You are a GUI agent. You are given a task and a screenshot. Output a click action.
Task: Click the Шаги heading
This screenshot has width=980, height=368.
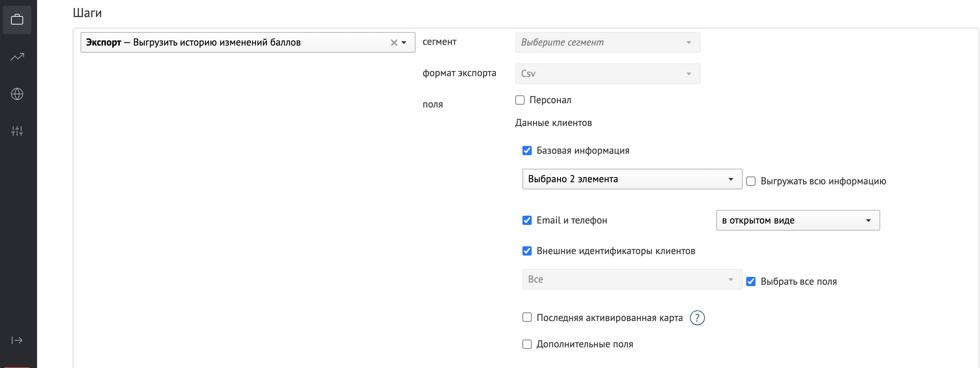pyautogui.click(x=87, y=13)
